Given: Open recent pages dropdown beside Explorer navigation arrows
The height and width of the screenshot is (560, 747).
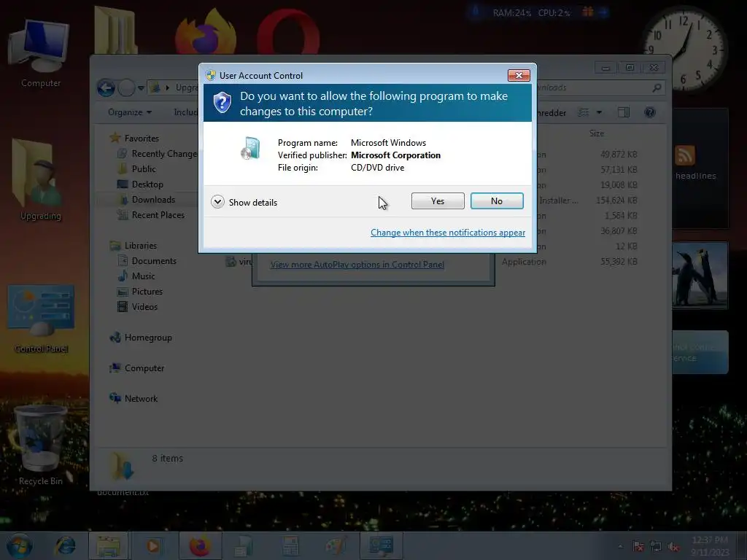Looking at the screenshot, I should click(141, 88).
